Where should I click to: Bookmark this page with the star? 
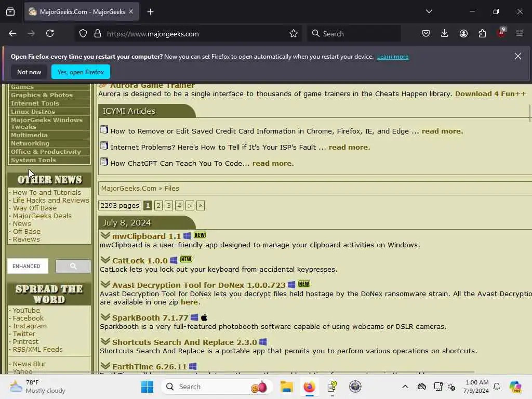point(294,34)
